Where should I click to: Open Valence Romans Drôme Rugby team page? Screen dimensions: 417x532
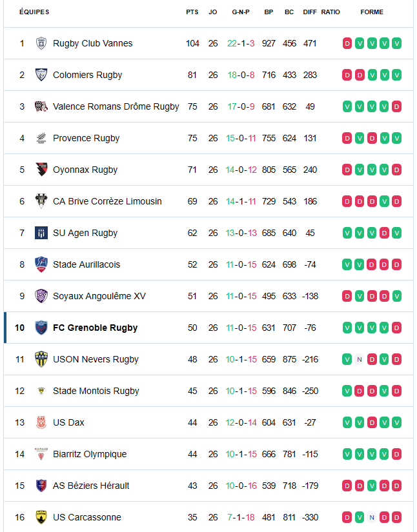click(116, 106)
